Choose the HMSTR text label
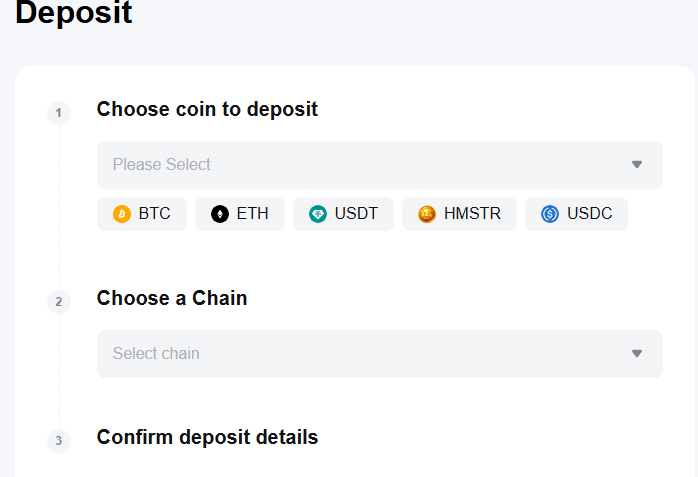 coord(472,214)
